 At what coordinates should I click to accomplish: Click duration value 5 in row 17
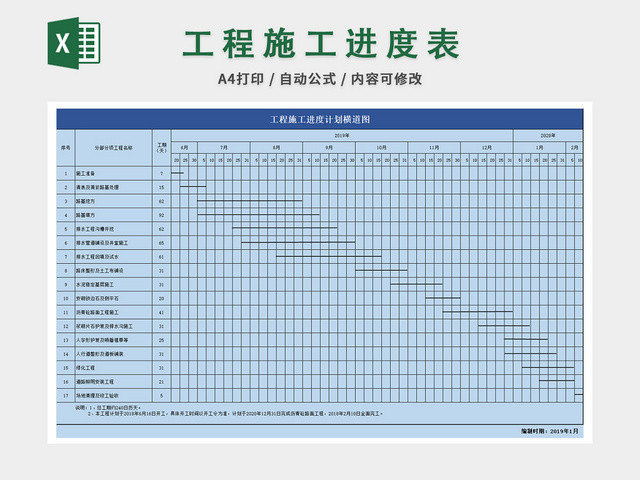(162, 396)
